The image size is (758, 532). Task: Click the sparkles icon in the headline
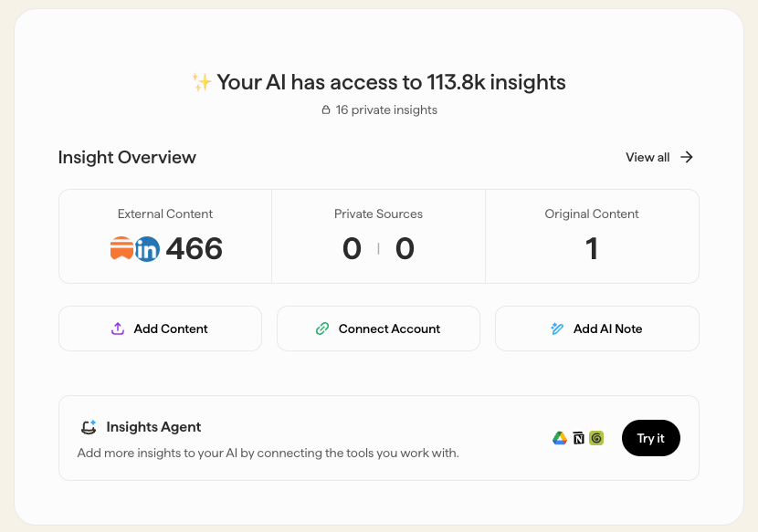pos(202,81)
